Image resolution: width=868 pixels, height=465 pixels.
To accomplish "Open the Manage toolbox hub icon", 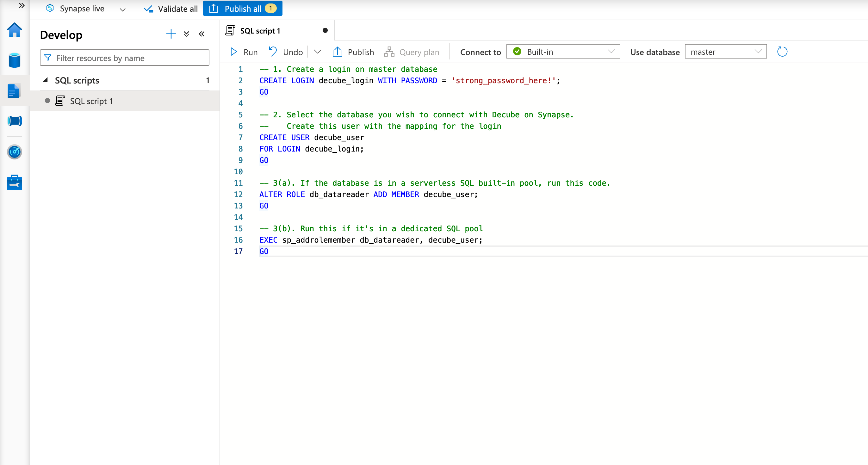I will click(15, 182).
